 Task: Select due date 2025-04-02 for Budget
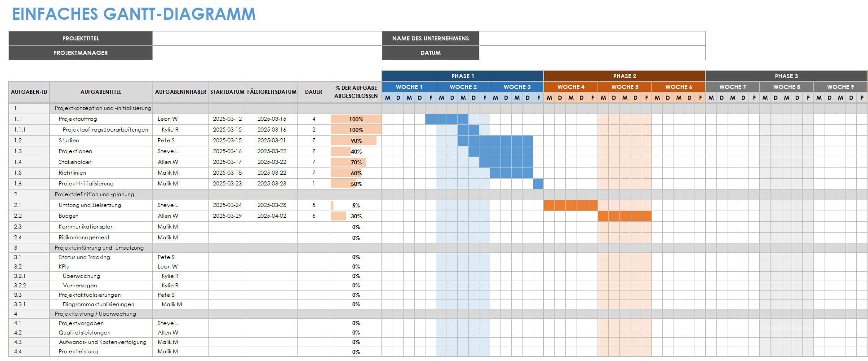pos(272,216)
